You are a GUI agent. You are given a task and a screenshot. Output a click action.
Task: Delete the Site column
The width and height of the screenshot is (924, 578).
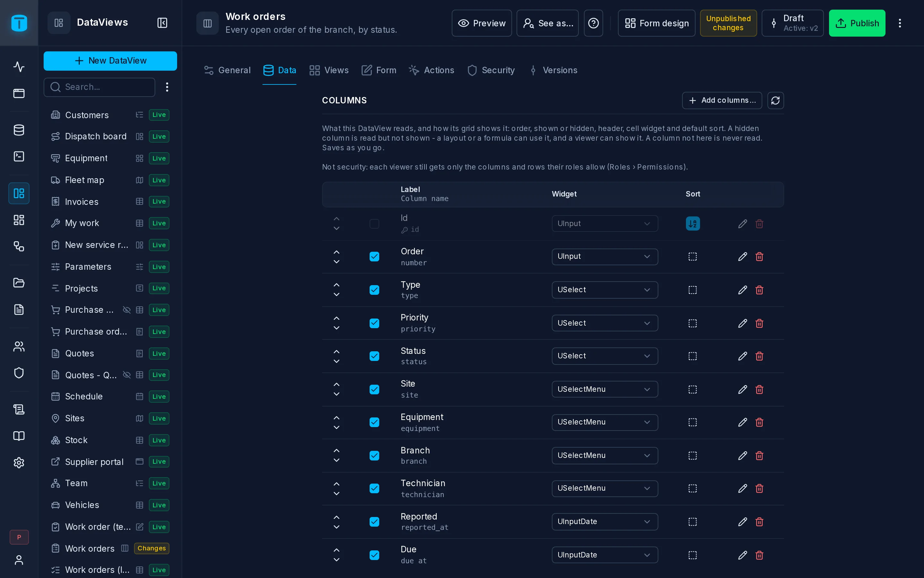[x=759, y=390]
